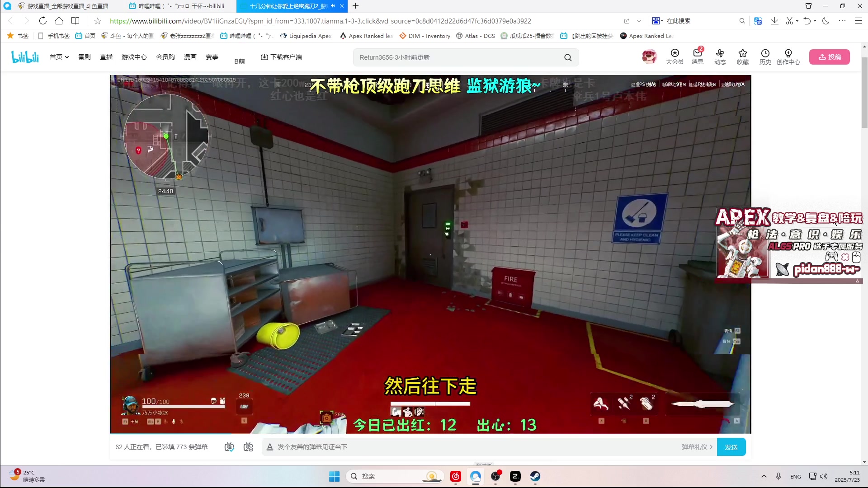Click the browser translate icon

point(758,21)
